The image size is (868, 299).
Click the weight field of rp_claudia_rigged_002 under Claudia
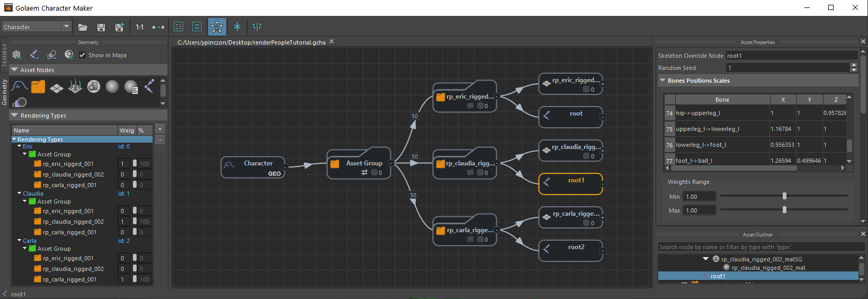pos(123,222)
